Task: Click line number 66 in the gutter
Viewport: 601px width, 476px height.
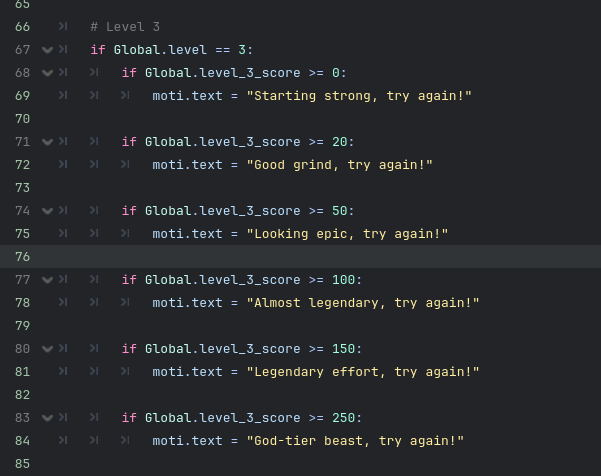Action: click(24, 27)
